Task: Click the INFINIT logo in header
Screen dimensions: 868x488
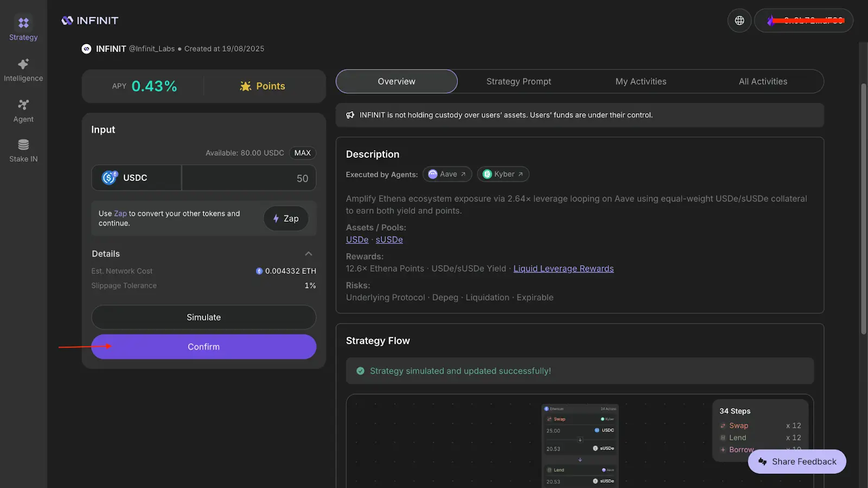Action: coord(90,21)
